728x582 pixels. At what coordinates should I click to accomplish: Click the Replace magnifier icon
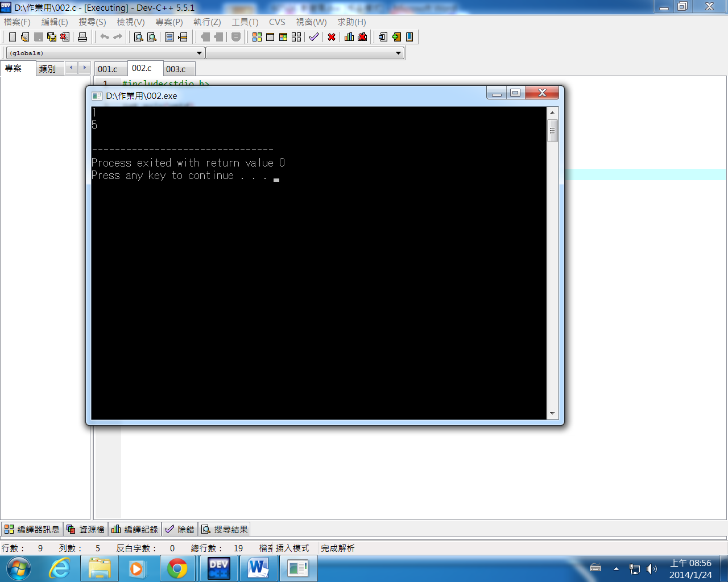152,37
